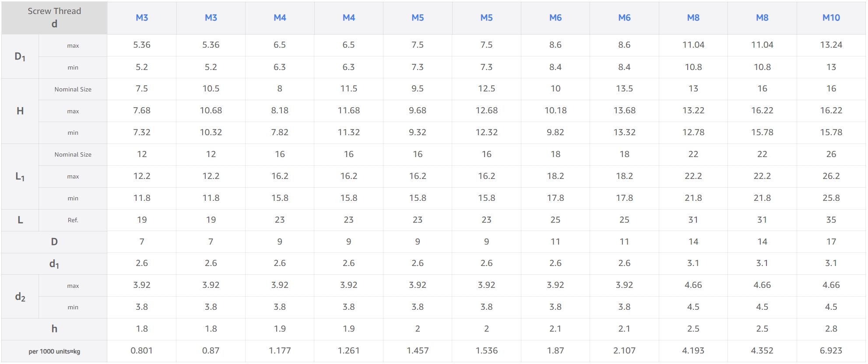Open the M3 link above weight 0.801
The width and height of the screenshot is (868, 364).
click(142, 17)
